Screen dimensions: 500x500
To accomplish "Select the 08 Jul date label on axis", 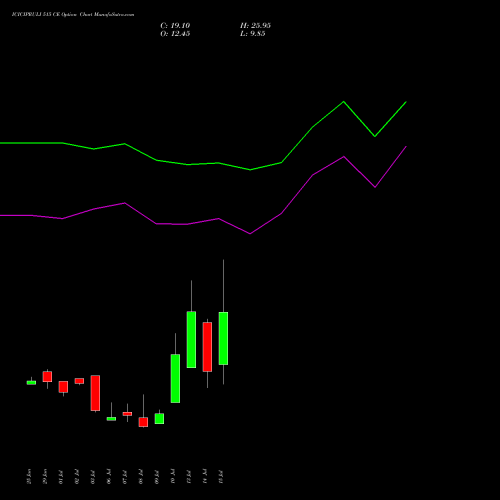I will [x=141, y=476].
